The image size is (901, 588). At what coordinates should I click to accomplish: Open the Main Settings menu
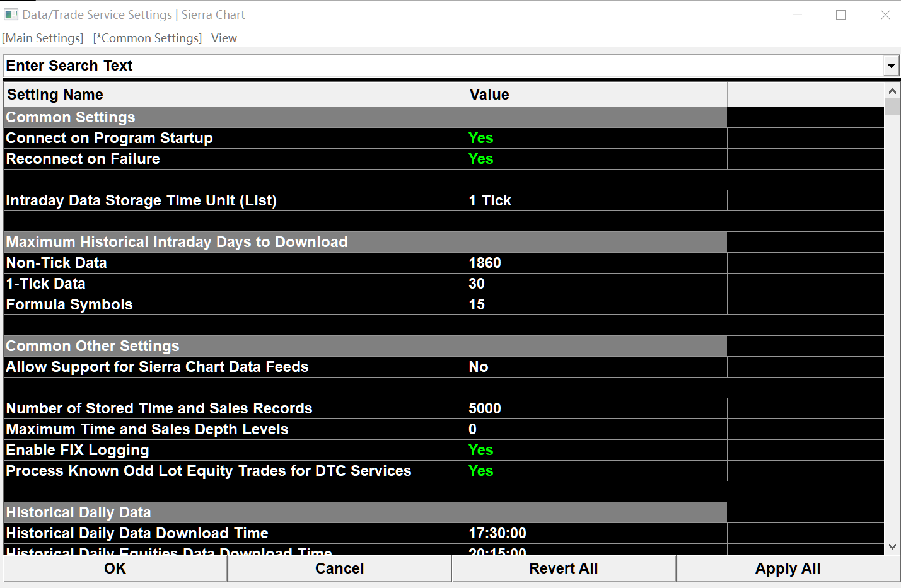43,38
